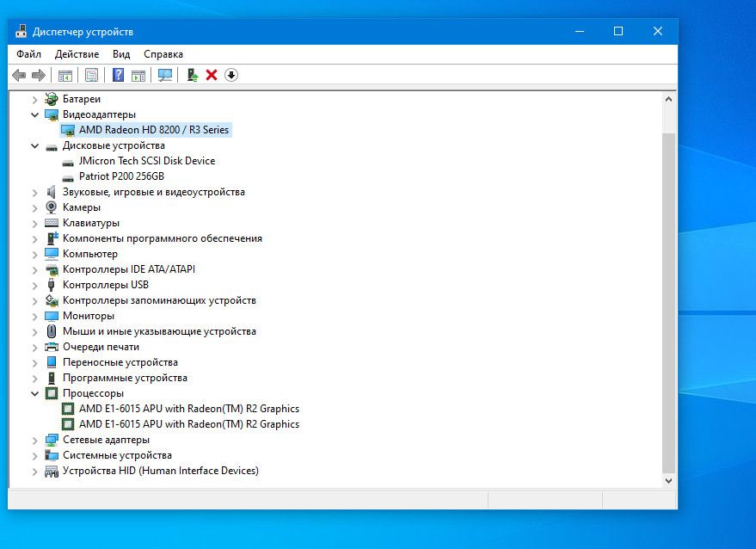Collapse the Дисковые устройства category
756x549 pixels.
point(34,145)
